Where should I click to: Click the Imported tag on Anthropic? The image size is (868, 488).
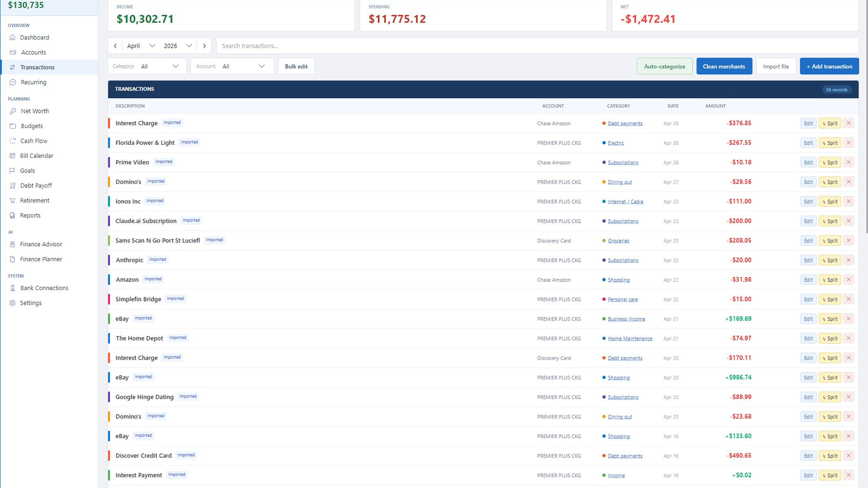[158, 260]
